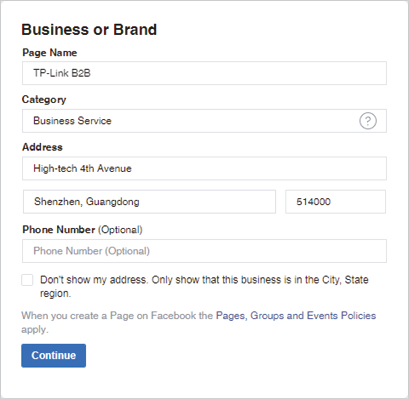Focus the Page Name field with TP-Link B2B
Screen dimensions: 409x399
(204, 73)
